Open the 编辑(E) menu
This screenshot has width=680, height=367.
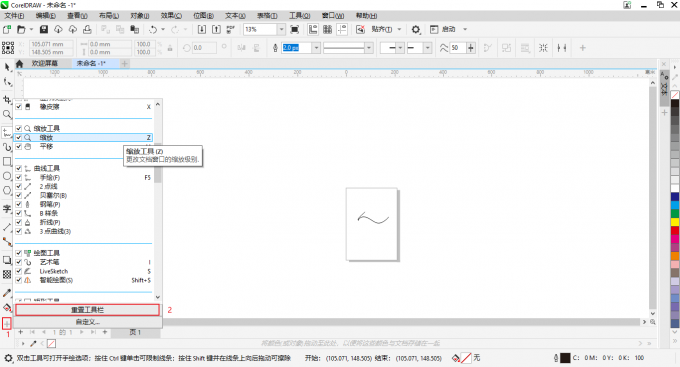point(46,16)
